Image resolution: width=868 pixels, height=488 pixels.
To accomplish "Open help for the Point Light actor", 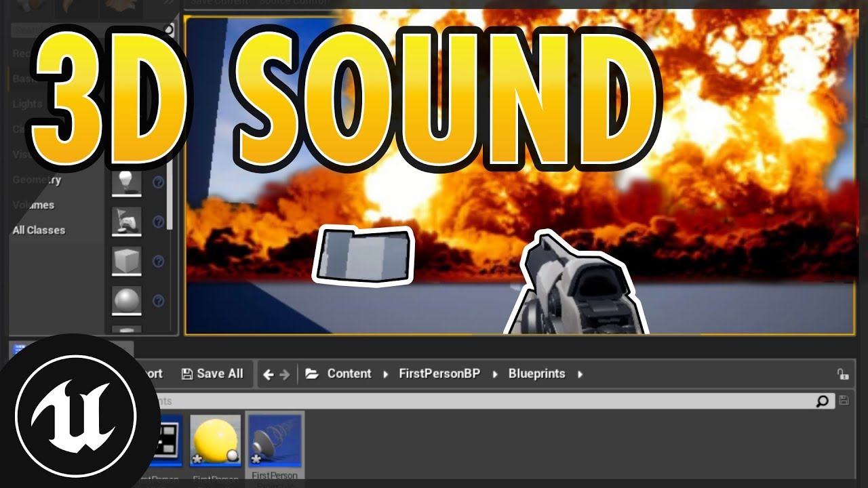I will click(159, 182).
